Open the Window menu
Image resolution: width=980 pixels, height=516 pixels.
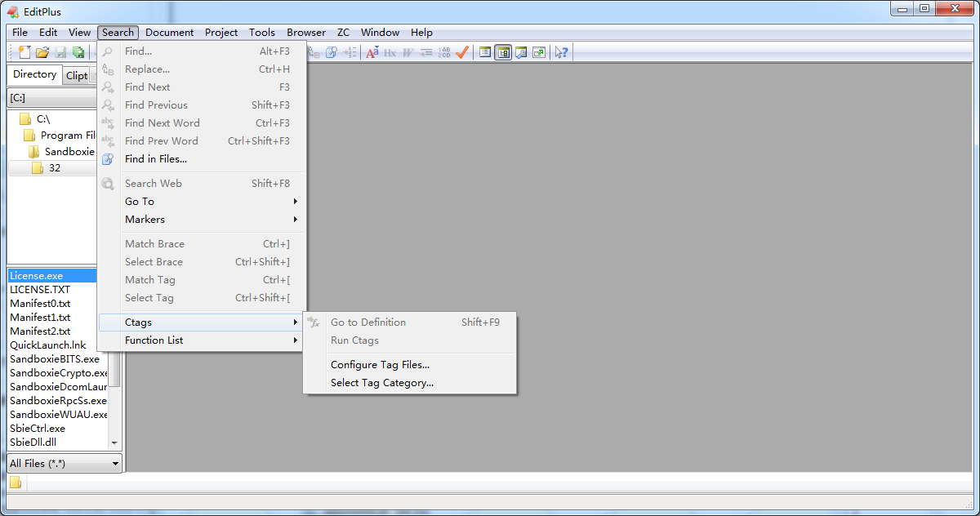tap(380, 33)
